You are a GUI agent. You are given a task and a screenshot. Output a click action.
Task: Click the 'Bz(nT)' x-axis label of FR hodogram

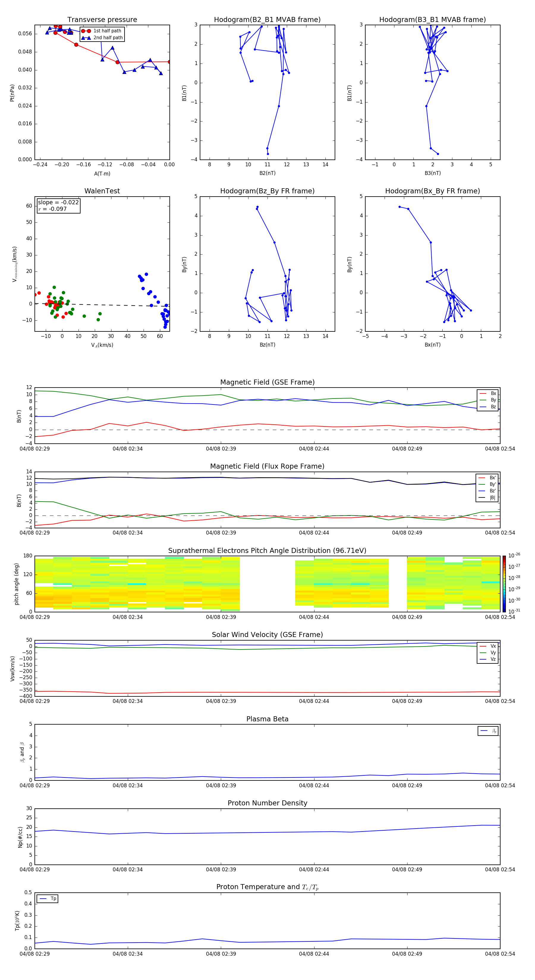(x=267, y=345)
